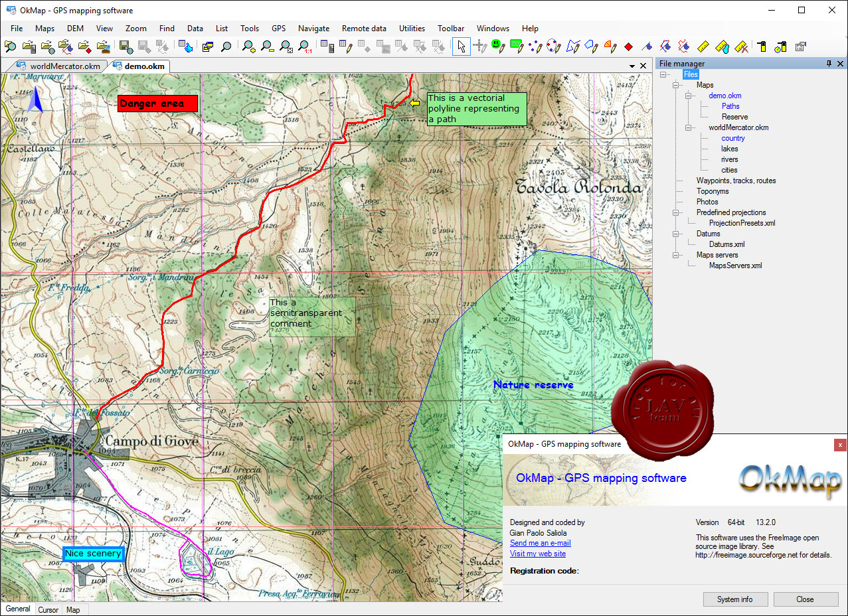Select ProjectionPresets.xml in tree
The width and height of the screenshot is (848, 616).
point(742,223)
